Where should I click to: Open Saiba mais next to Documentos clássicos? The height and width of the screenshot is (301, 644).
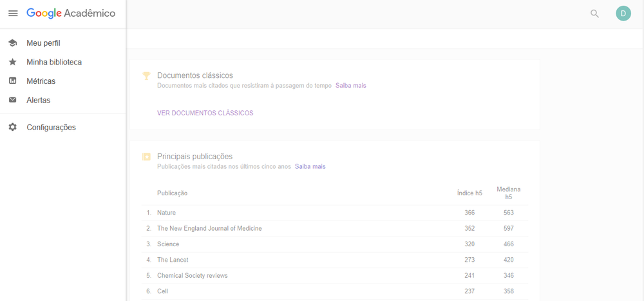pos(351,86)
